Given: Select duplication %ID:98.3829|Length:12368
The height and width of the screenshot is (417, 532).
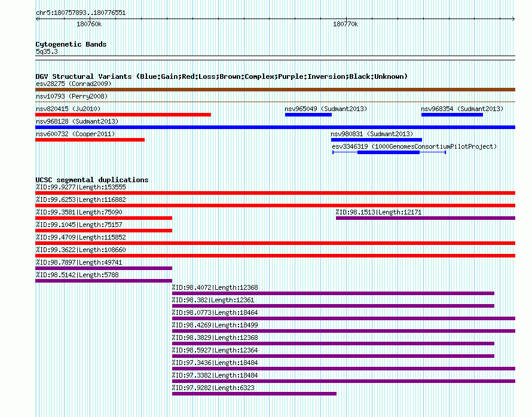Looking at the screenshot, I should (333, 344).
